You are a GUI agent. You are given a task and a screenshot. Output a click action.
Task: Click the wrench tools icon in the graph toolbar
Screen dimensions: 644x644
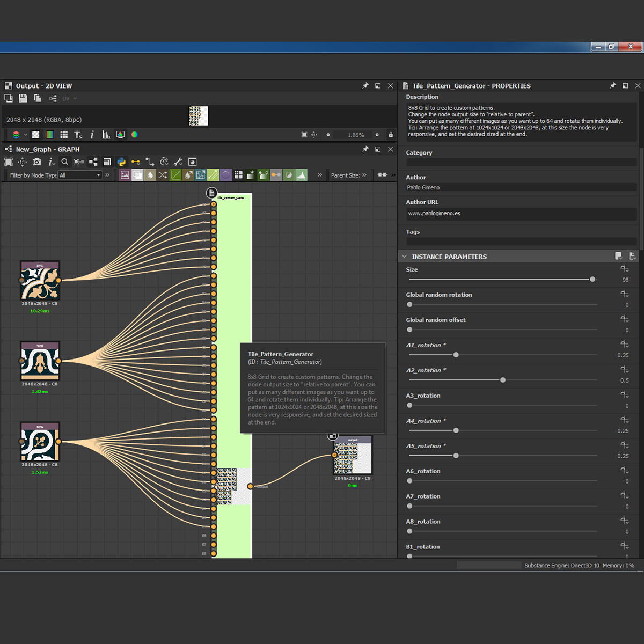pyautogui.click(x=178, y=162)
